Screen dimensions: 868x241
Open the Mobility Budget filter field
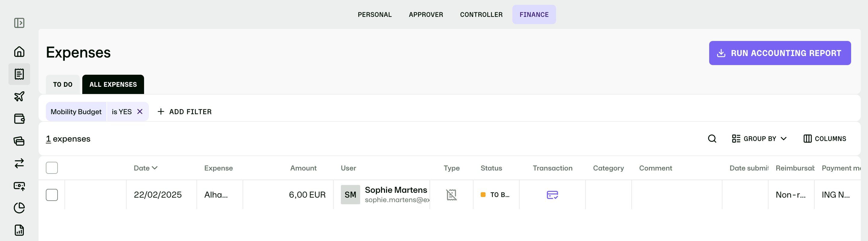click(76, 111)
